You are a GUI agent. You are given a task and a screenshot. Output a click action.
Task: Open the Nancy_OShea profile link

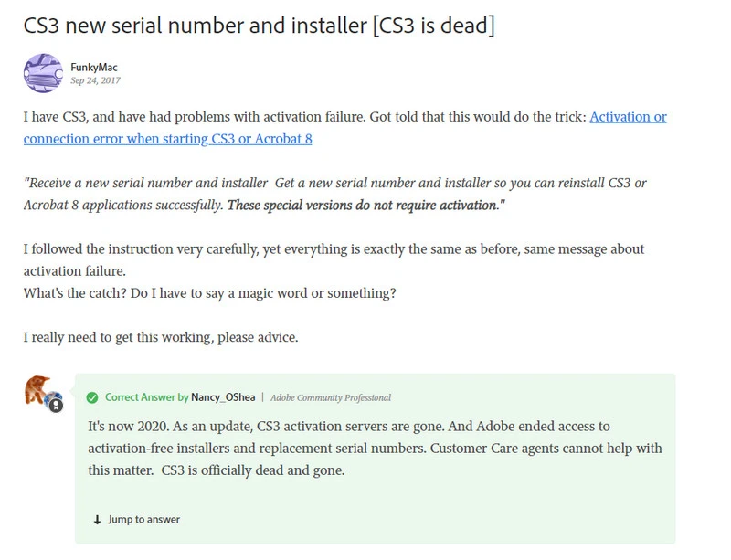(x=223, y=397)
